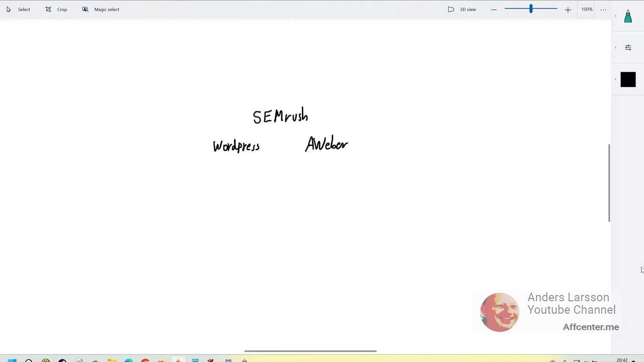Screen dimensions: 644x362
Task: Open brush settings sliders icon
Action: point(628,47)
